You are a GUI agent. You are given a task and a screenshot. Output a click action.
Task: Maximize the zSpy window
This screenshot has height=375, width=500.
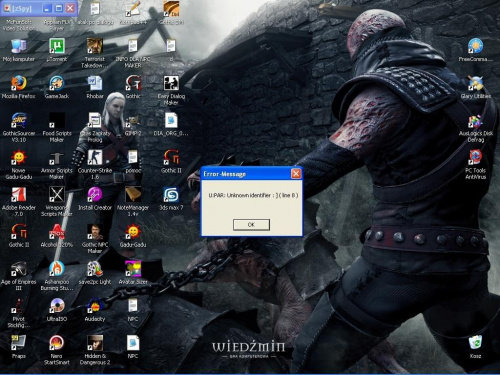[58, 8]
